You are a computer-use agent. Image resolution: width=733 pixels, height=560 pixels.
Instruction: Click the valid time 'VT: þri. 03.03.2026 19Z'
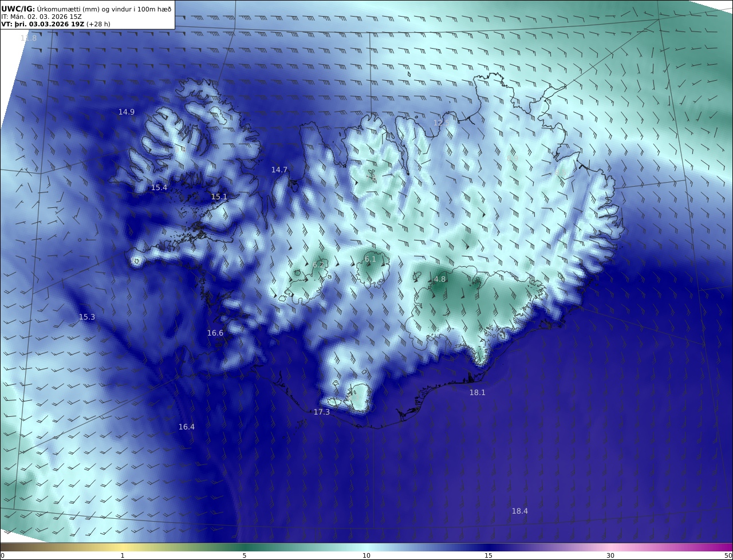(x=42, y=24)
